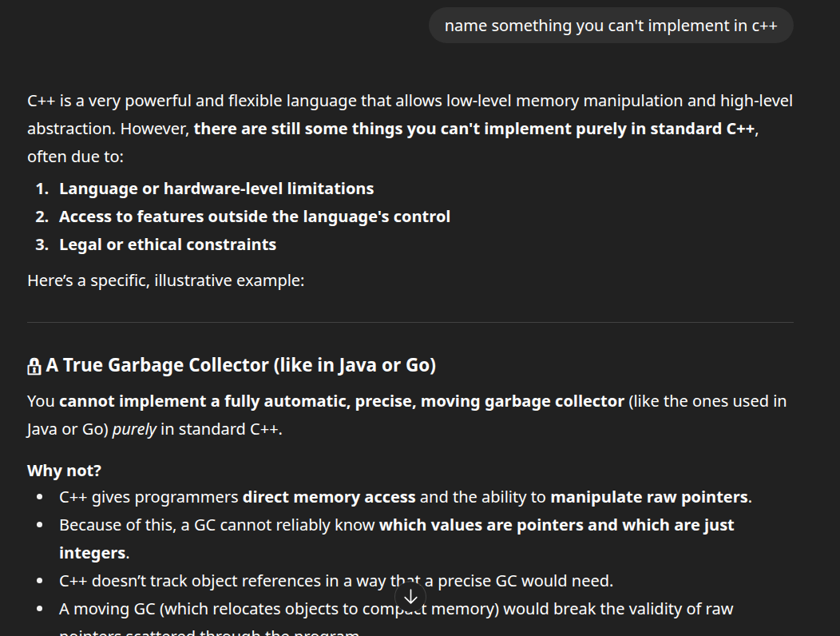The image size is (840, 636).
Task: Select list item 'Access to features outside the language's control'
Action: pos(254,217)
